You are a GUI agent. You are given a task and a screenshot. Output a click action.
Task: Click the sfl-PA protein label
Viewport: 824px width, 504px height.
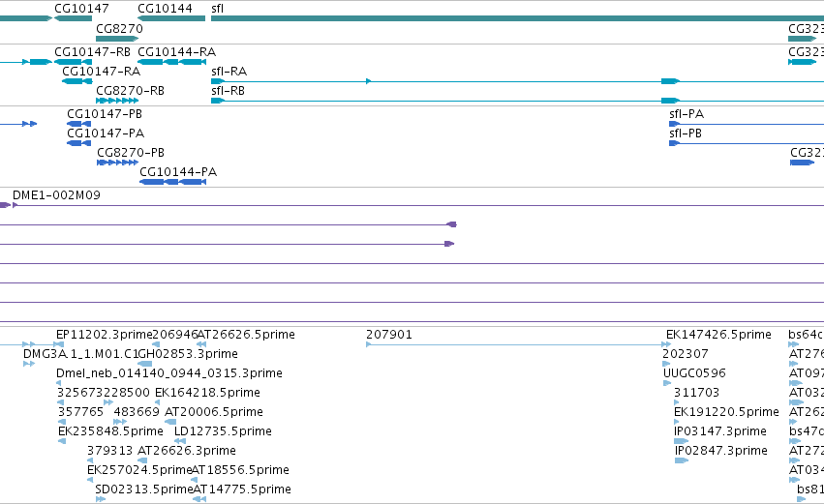(x=687, y=114)
